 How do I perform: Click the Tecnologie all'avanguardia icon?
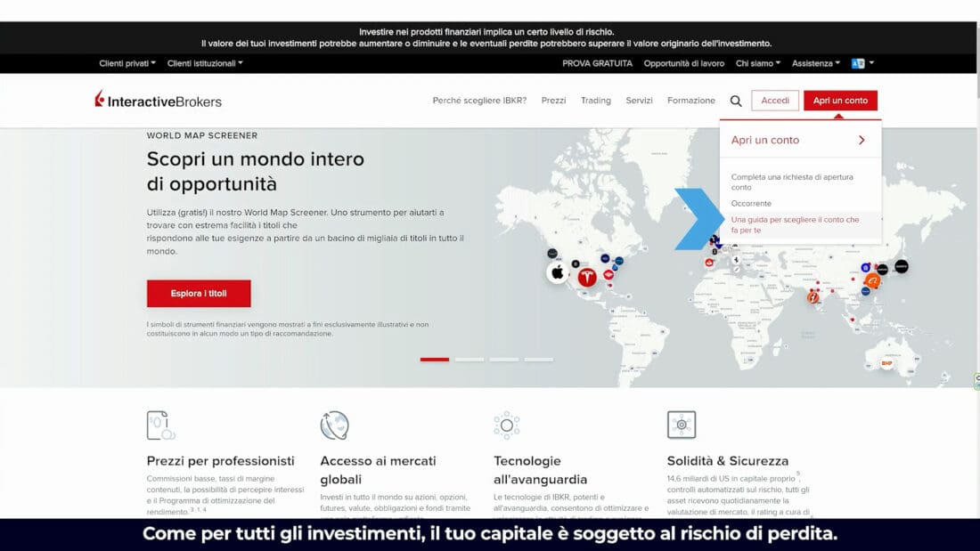point(507,425)
